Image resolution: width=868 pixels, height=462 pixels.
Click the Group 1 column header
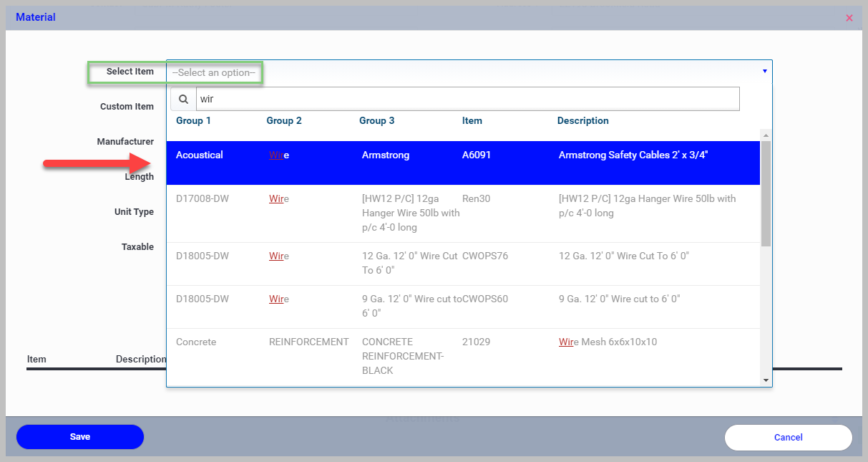pyautogui.click(x=193, y=120)
